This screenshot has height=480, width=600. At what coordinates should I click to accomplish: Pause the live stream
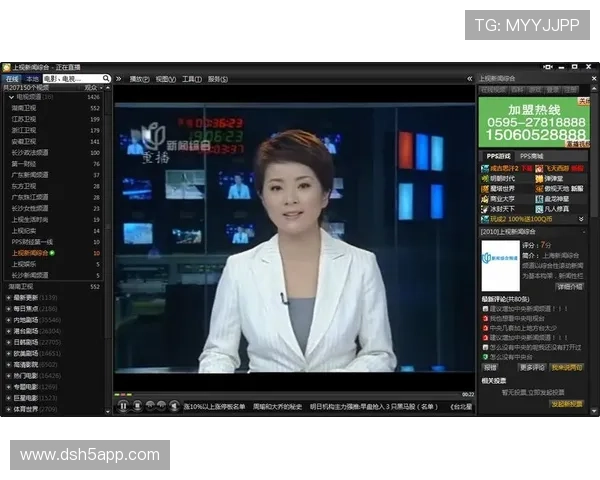tap(123, 406)
